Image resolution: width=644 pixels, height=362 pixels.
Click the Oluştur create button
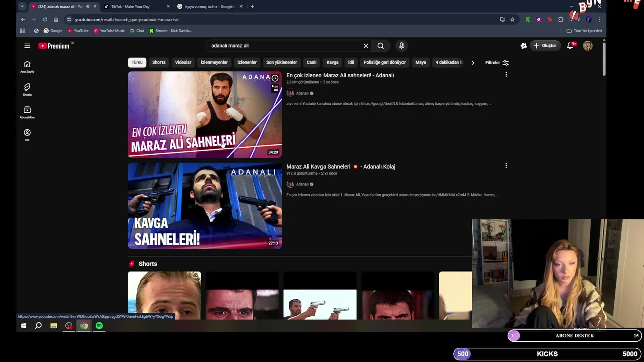click(545, 46)
